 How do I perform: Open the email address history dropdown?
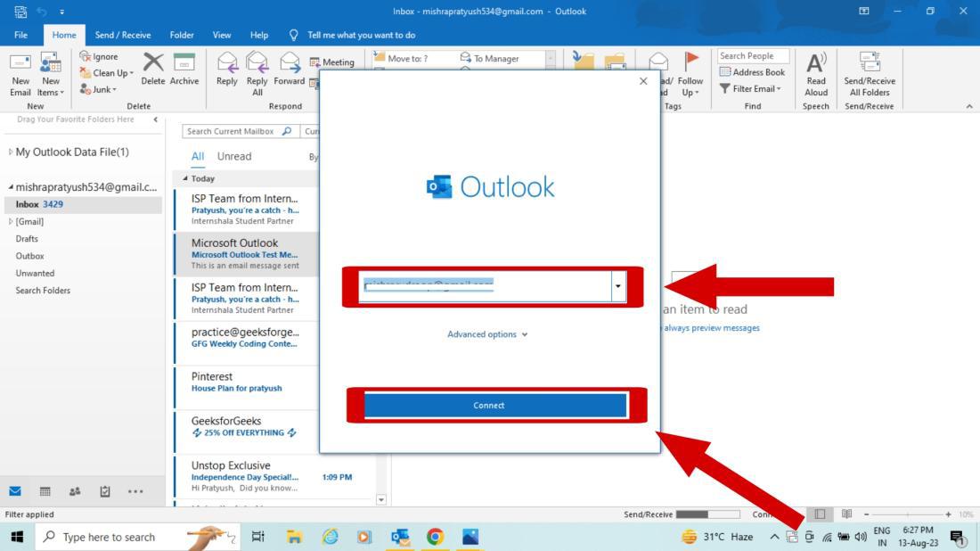coord(616,287)
